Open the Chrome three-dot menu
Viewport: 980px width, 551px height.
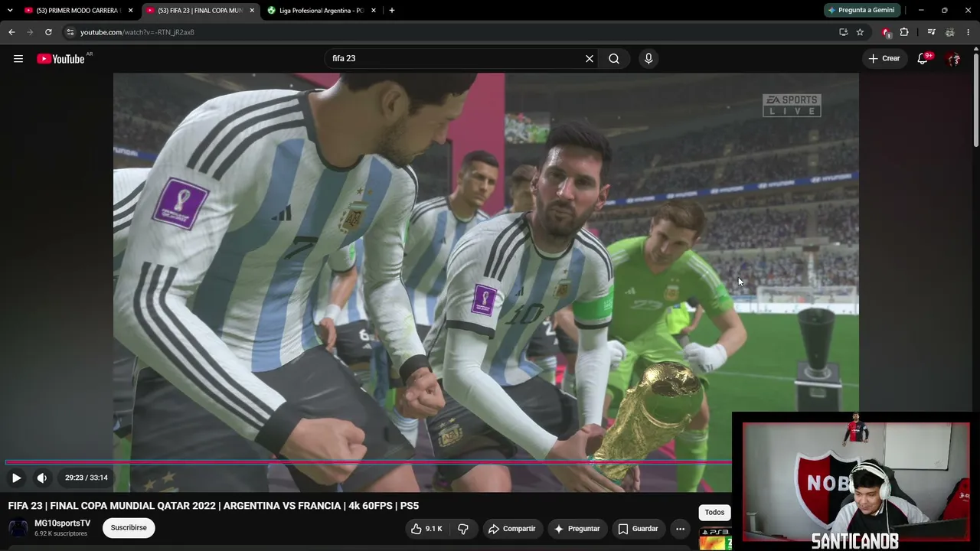click(969, 32)
